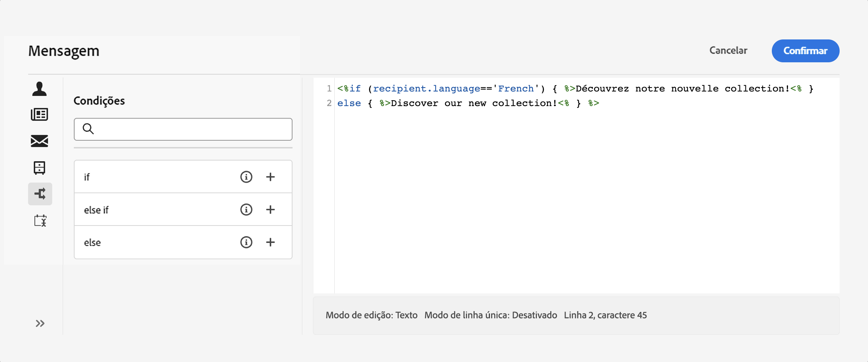Click the Condições search field

tap(183, 129)
